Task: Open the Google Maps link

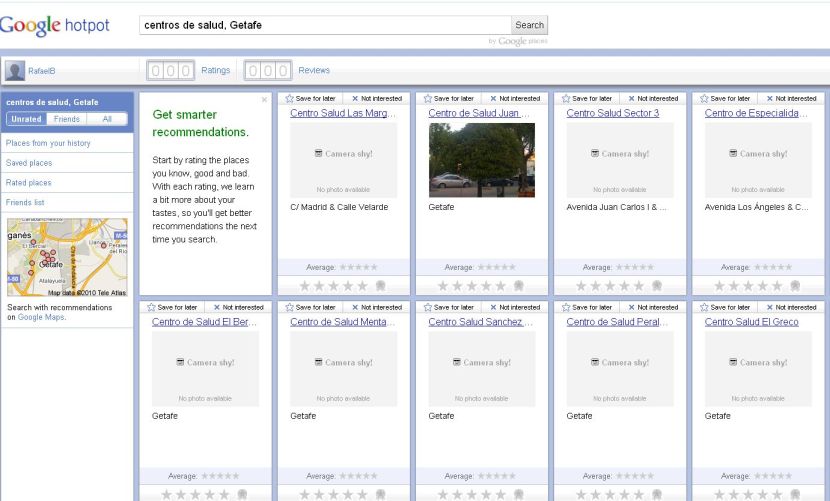Action: pyautogui.click(x=41, y=317)
